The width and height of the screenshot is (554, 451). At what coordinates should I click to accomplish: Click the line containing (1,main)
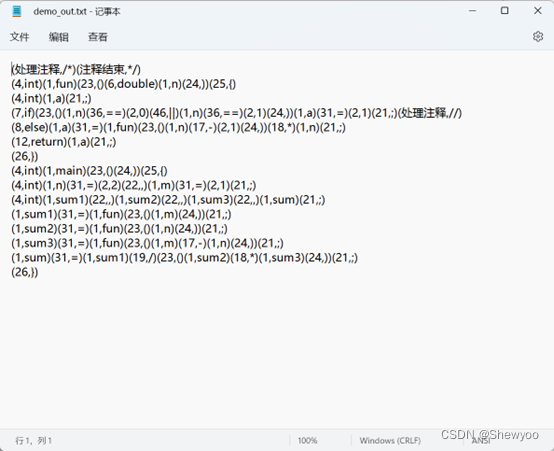(89, 171)
